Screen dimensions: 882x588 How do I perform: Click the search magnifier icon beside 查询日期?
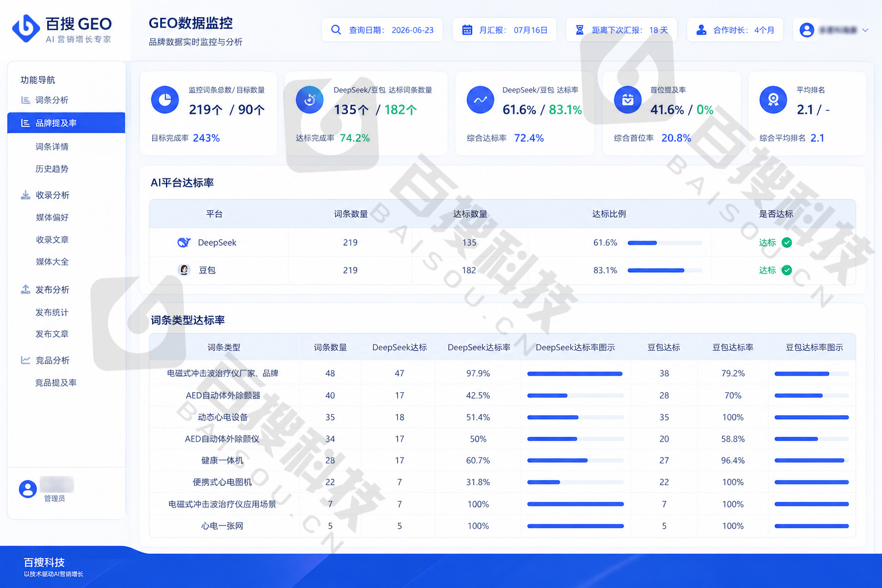336,30
